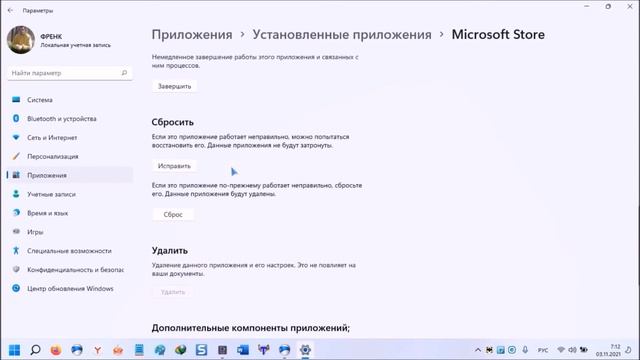Open the Система section icon in sidebar
This screenshot has width=640, height=360.
pos(16,100)
